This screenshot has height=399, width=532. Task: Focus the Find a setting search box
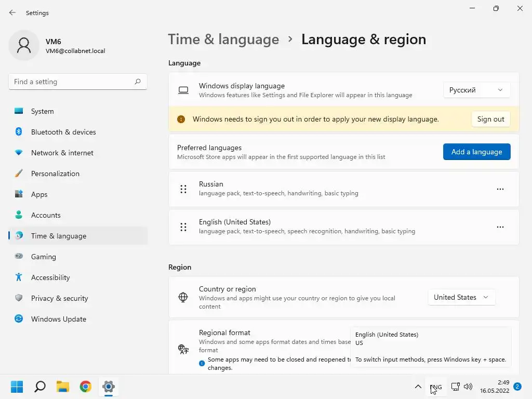[78, 82]
